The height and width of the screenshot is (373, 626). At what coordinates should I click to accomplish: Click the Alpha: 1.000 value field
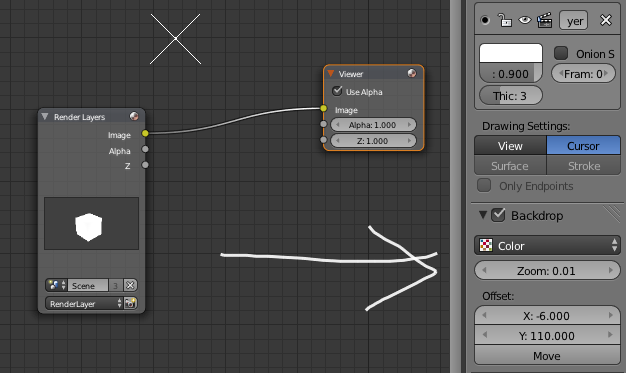pyautogui.click(x=373, y=125)
